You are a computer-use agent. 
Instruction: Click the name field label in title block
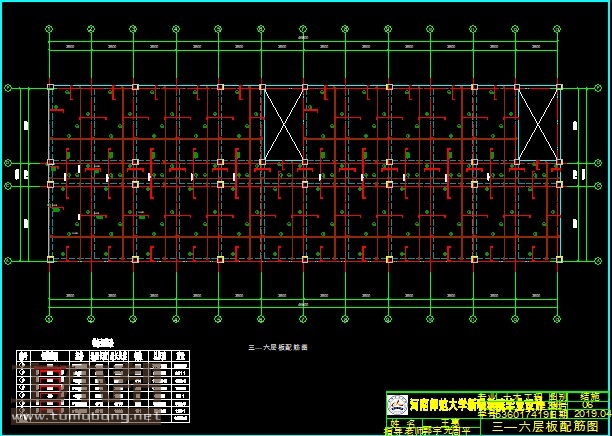(398, 423)
